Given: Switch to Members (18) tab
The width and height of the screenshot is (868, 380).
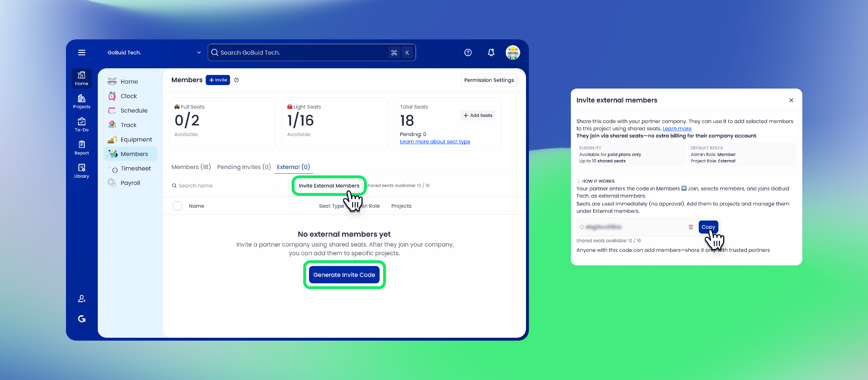Looking at the screenshot, I should (x=191, y=167).
